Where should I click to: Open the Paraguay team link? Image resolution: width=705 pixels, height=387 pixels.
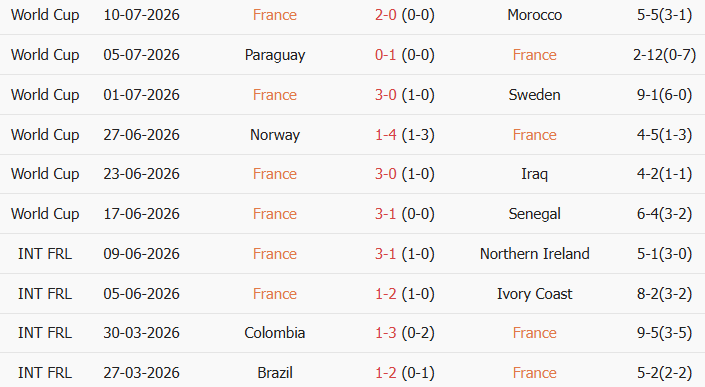[x=275, y=55]
